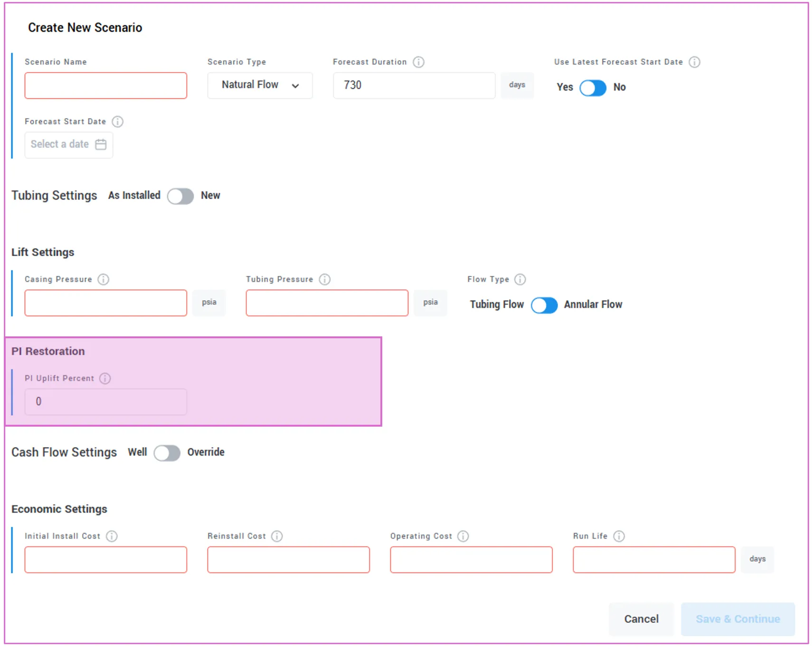The image size is (812, 649).
Task: Focus the Run Life input field
Action: coord(654,560)
